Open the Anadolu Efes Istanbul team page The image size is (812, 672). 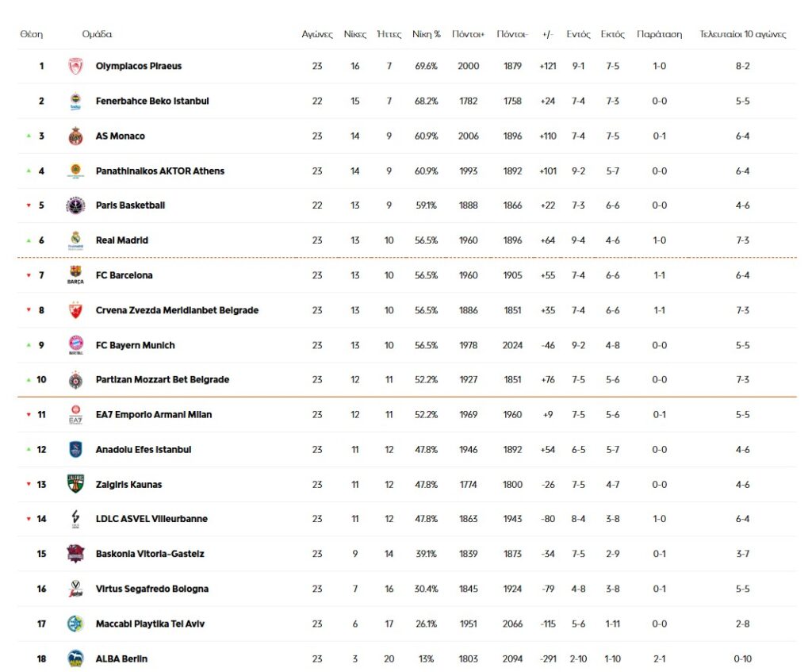click(143, 450)
